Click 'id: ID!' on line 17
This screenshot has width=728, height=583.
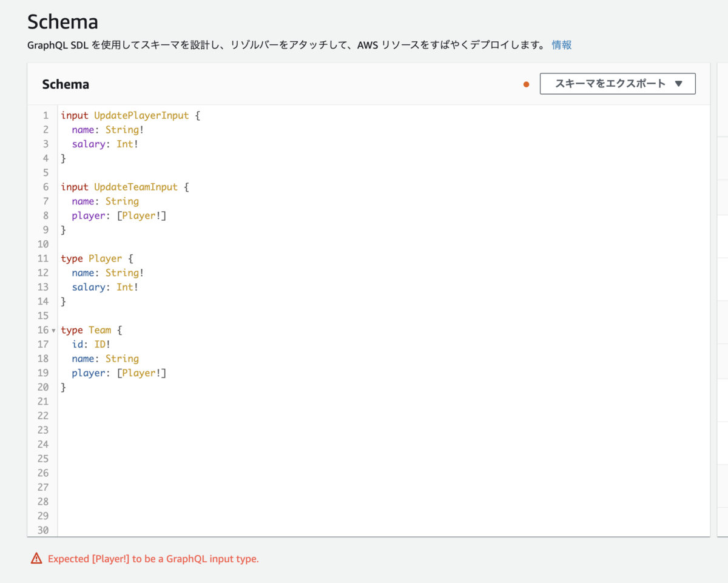tap(91, 345)
